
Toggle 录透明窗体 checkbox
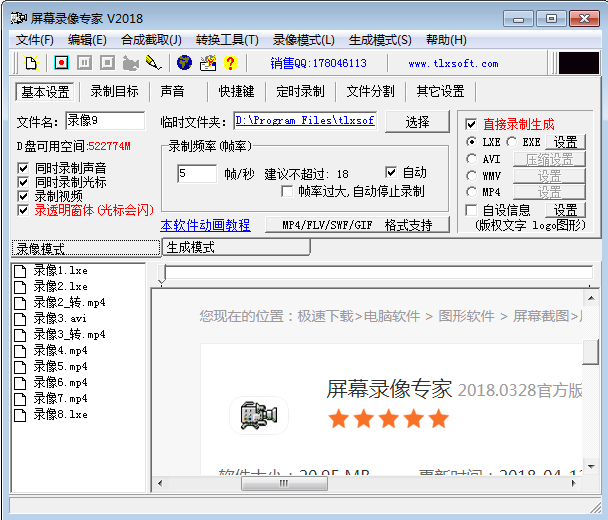point(23,210)
